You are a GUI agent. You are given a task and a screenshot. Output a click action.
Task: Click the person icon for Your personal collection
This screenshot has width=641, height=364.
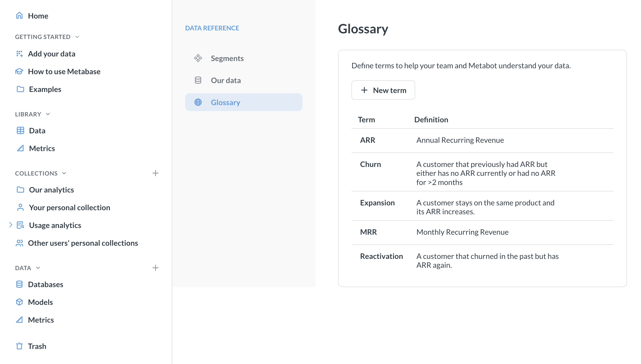coord(20,208)
